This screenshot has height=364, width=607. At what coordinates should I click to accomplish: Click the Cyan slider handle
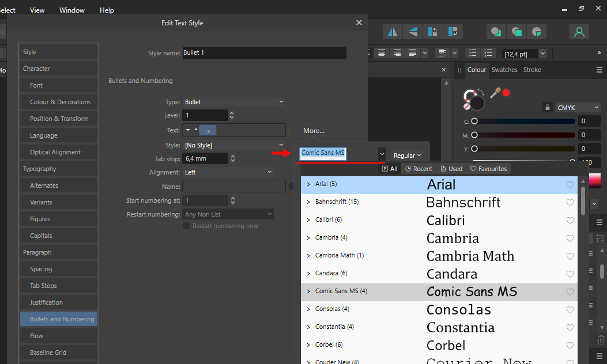pos(474,121)
